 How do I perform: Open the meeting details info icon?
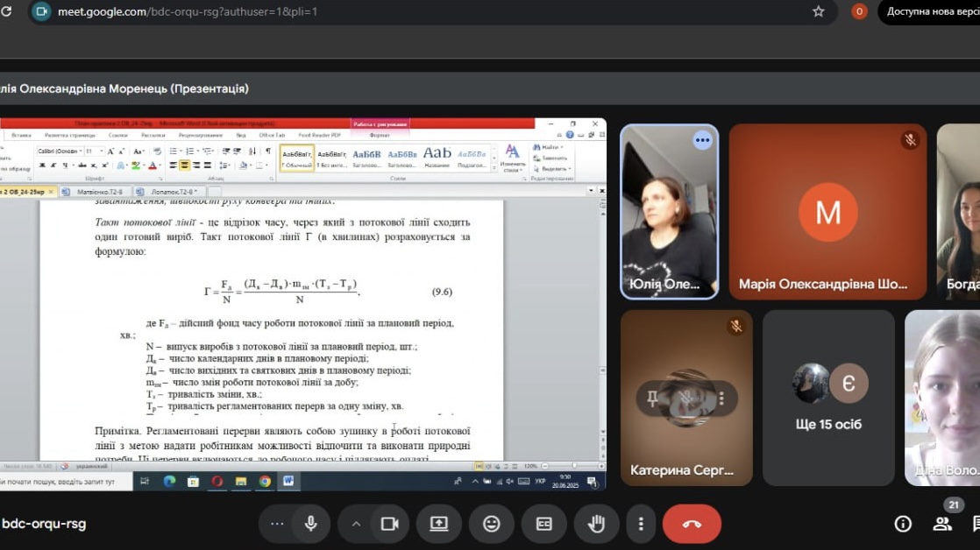(902, 524)
